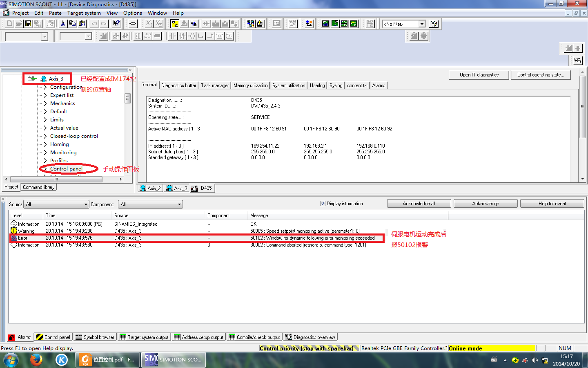Click the context Help arrow-question icon

[116, 24]
